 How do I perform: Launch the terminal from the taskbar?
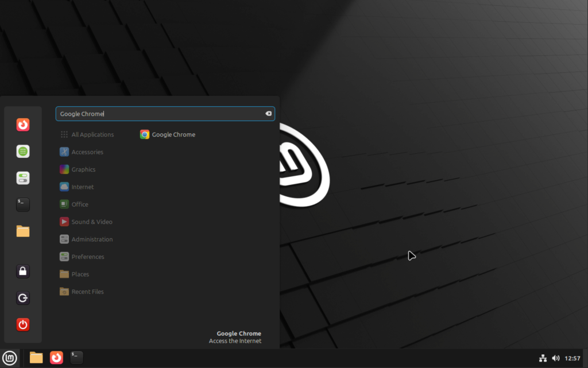(x=75, y=357)
